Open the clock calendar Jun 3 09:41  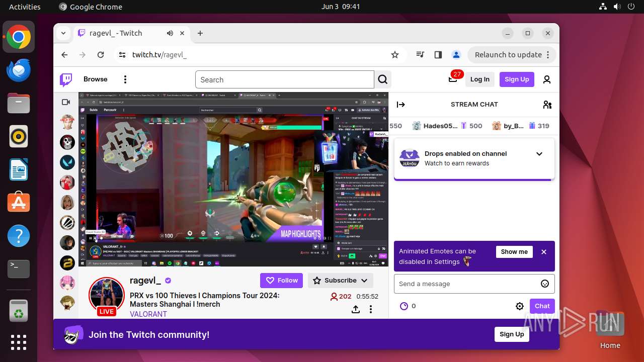341,7
